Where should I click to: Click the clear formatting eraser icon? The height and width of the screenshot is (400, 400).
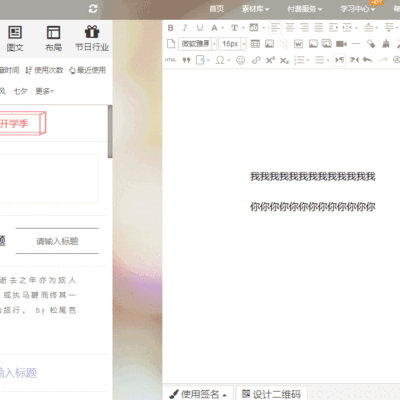coord(371,44)
